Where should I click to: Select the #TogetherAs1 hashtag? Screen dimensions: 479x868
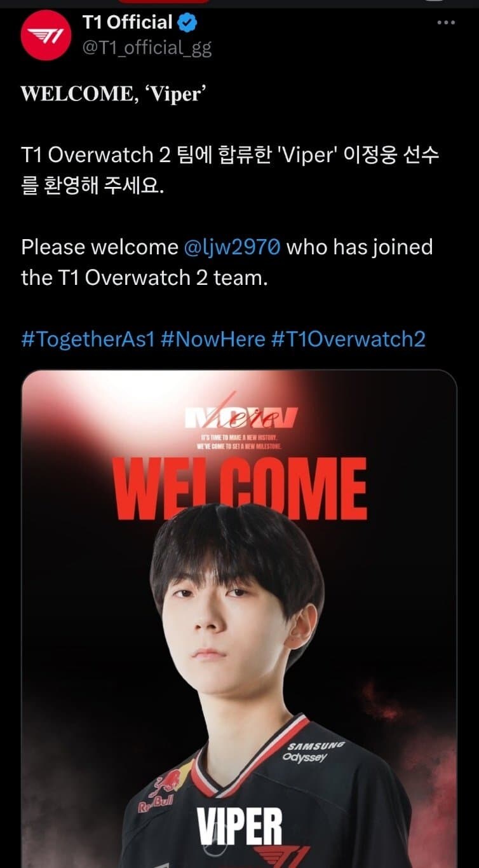[88, 339]
